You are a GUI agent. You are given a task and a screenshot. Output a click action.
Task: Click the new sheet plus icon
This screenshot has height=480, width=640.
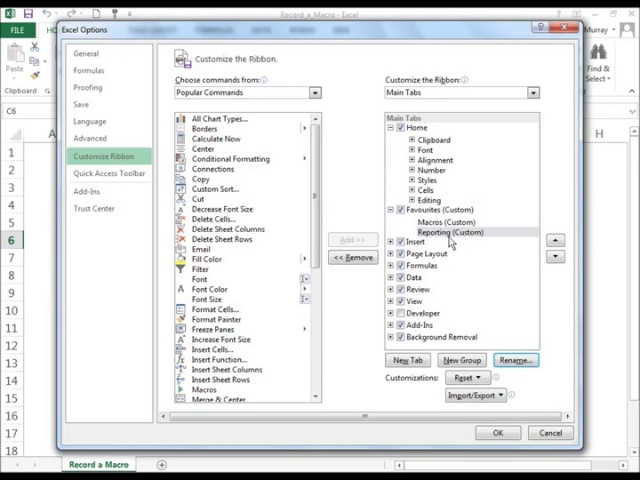[x=162, y=465]
